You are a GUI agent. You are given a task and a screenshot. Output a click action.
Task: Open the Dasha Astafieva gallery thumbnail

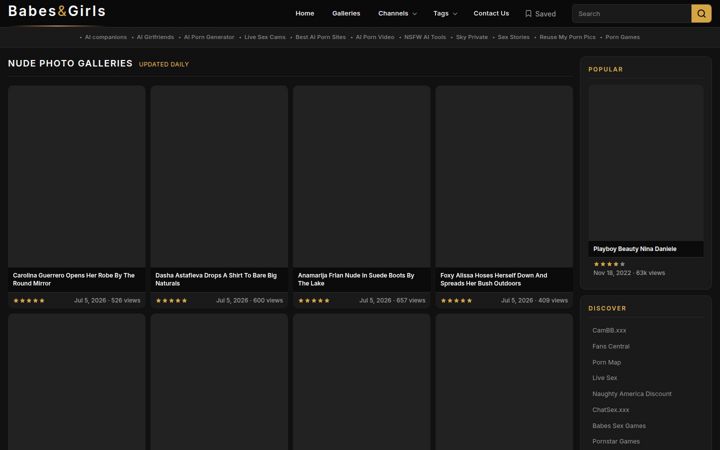[x=219, y=176]
